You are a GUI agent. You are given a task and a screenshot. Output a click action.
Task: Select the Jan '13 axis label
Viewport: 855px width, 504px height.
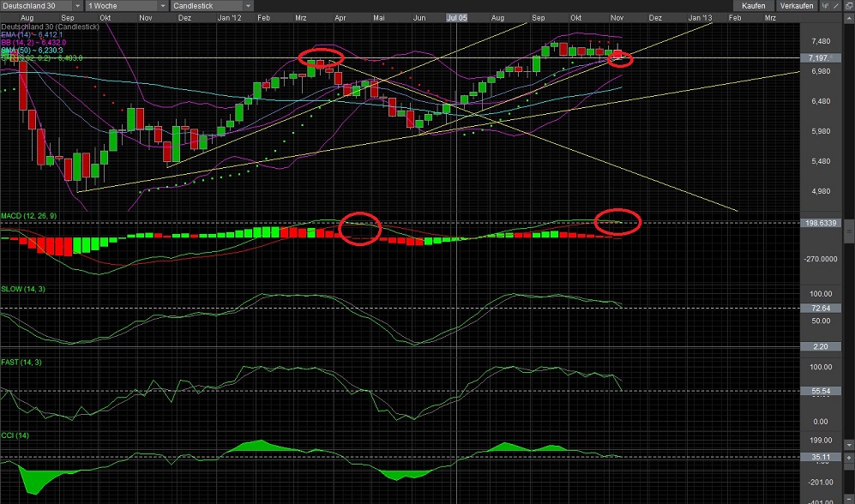701,16
